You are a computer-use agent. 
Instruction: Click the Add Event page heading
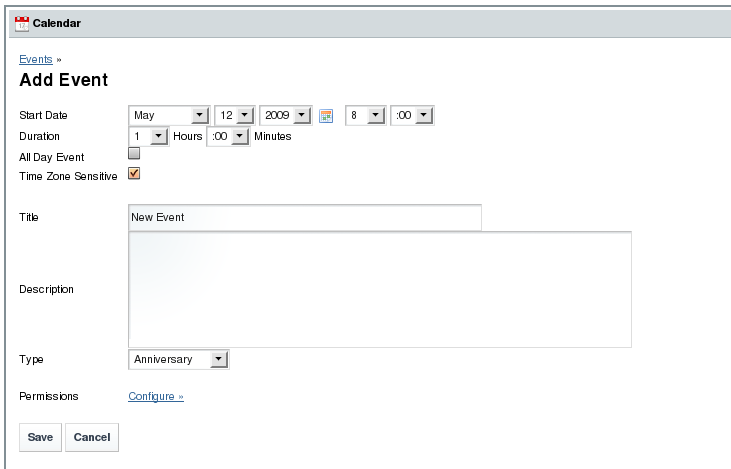pyautogui.click(x=64, y=80)
